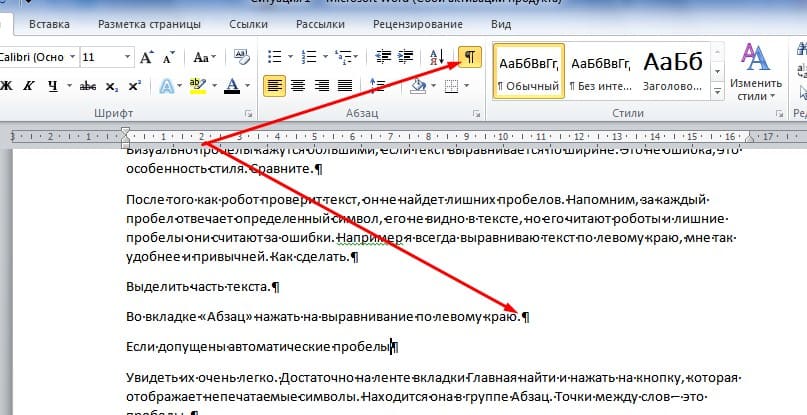Expand the styles gallery More button
The width and height of the screenshot is (807, 415).
coord(717,92)
